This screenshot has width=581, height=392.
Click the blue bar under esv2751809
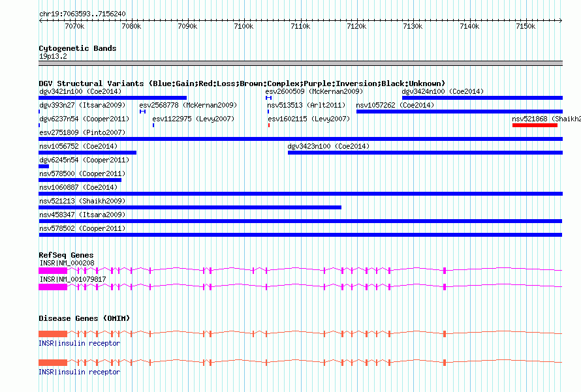click(300, 139)
